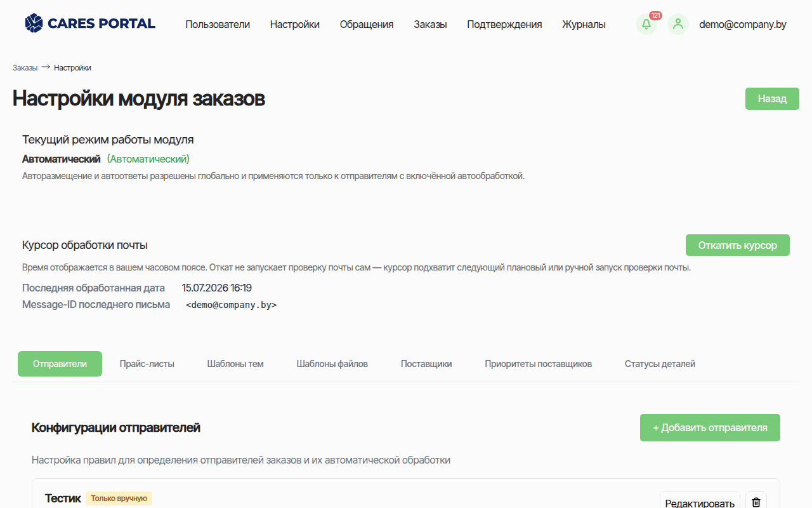Image resolution: width=812 pixels, height=508 pixels.
Task: Click the Курсор обработки почты heading
Action: click(x=85, y=245)
